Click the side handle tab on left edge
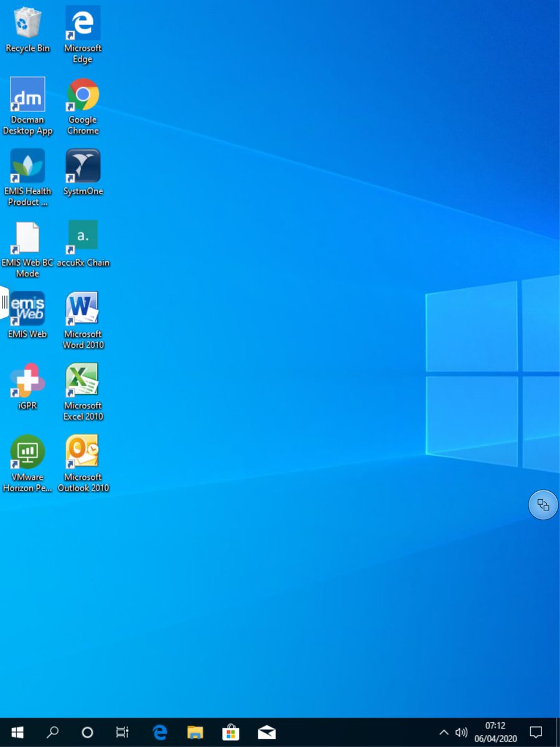 point(4,303)
